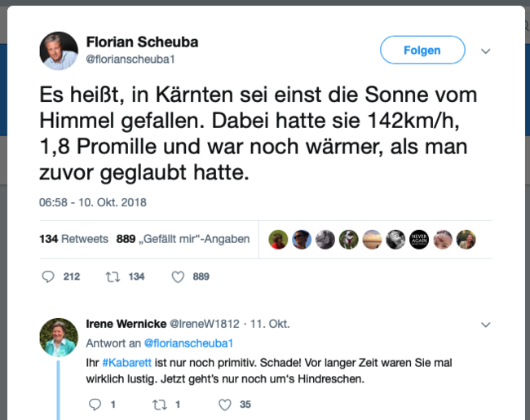This screenshot has width=530, height=420.
Task: Like the main tweet with heart icon
Action: click(x=177, y=276)
